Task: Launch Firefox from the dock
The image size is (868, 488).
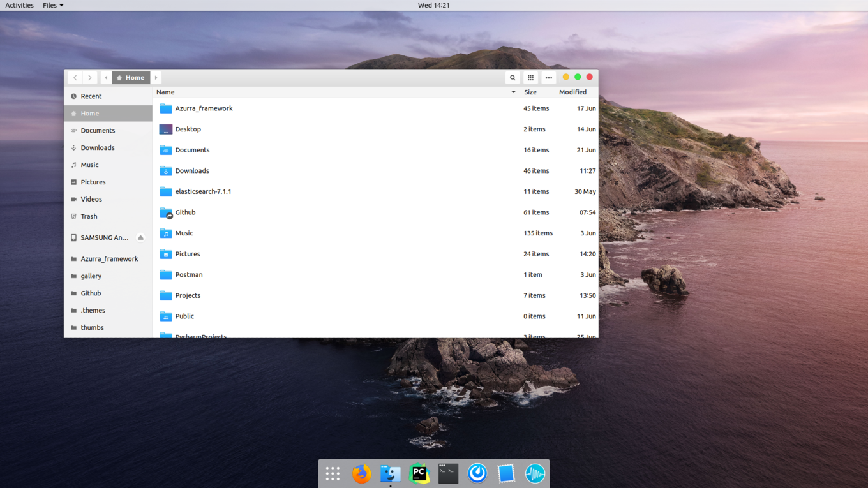Action: (x=361, y=473)
